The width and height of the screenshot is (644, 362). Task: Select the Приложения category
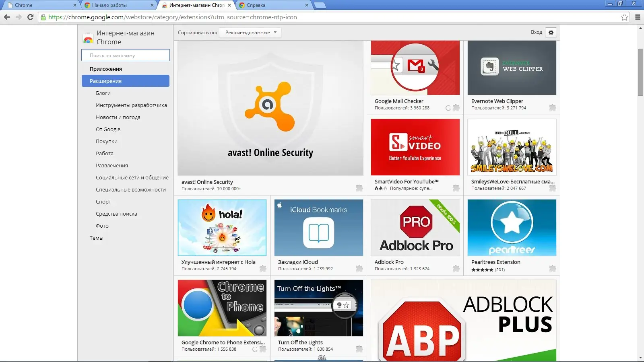(106, 69)
